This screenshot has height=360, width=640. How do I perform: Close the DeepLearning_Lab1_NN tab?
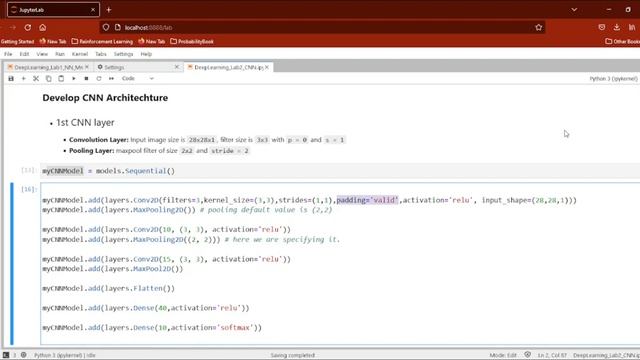coord(87,67)
